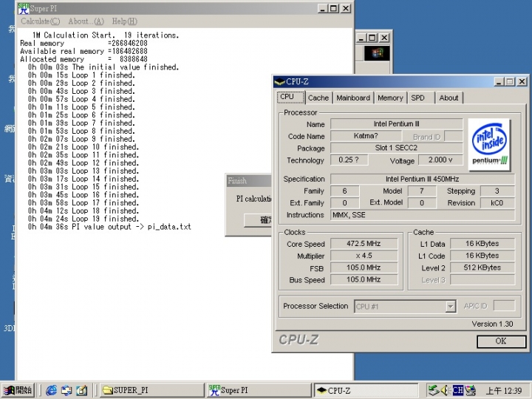The height and width of the screenshot is (399, 532).
Task: Close the small background window
Action: pyautogui.click(x=384, y=38)
